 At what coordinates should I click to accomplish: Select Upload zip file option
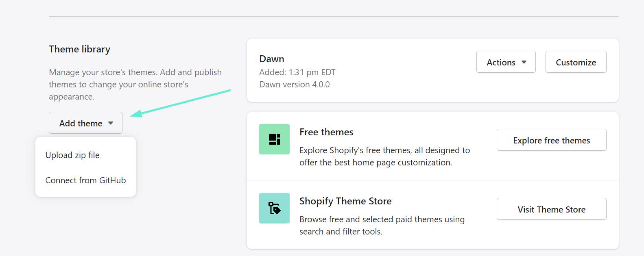tap(72, 155)
